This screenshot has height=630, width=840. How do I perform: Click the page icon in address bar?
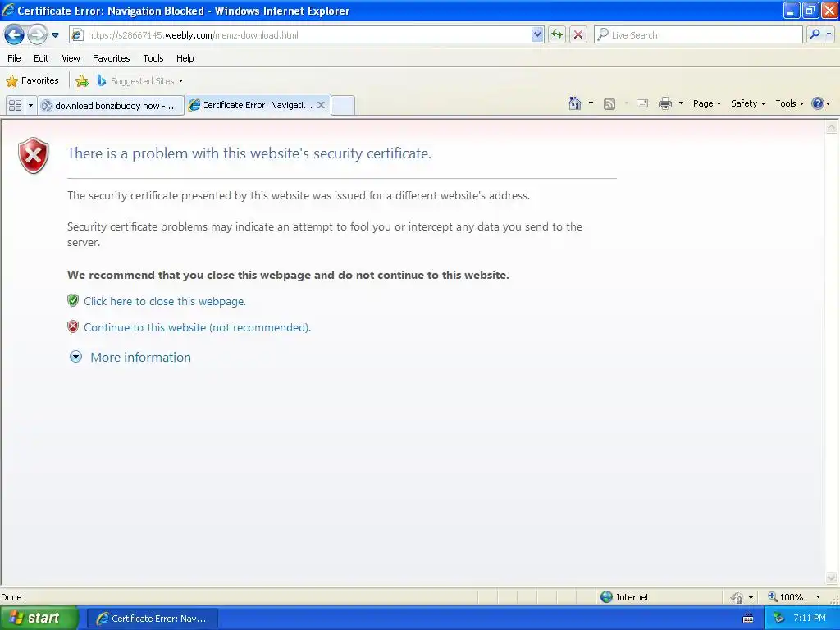[78, 35]
